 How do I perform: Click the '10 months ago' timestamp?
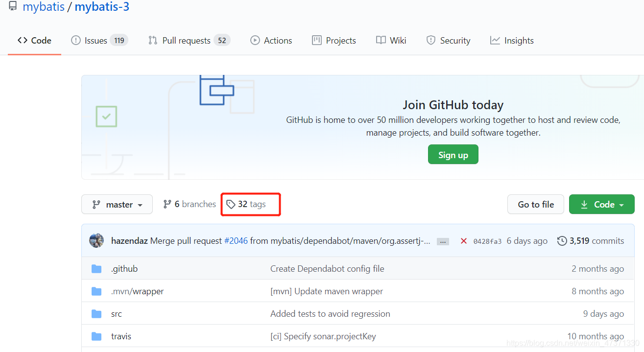click(596, 336)
